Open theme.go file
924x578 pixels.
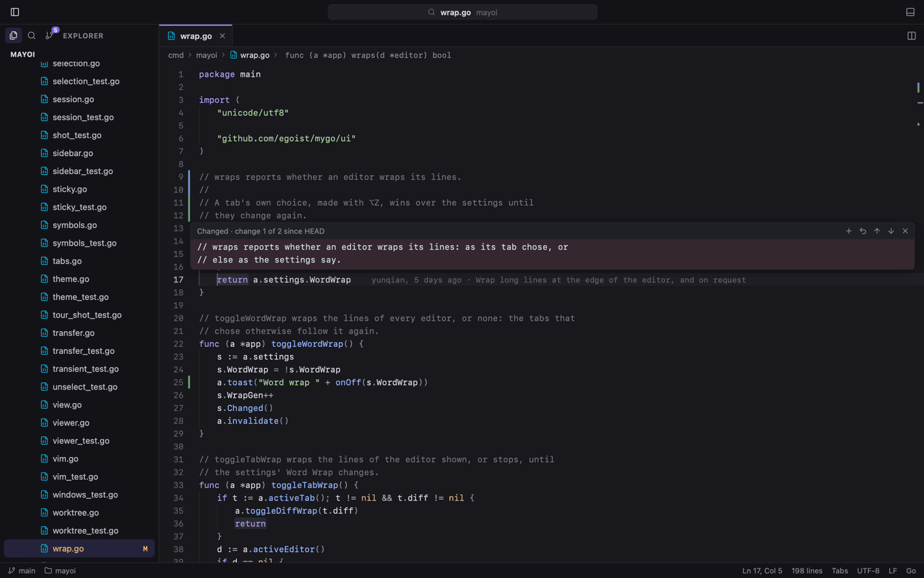click(79, 279)
